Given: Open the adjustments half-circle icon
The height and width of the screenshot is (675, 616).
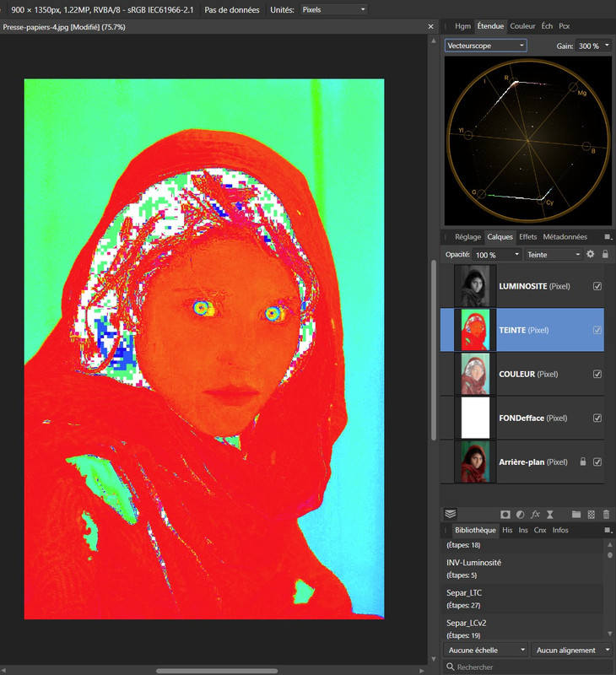Looking at the screenshot, I should pyautogui.click(x=521, y=515).
